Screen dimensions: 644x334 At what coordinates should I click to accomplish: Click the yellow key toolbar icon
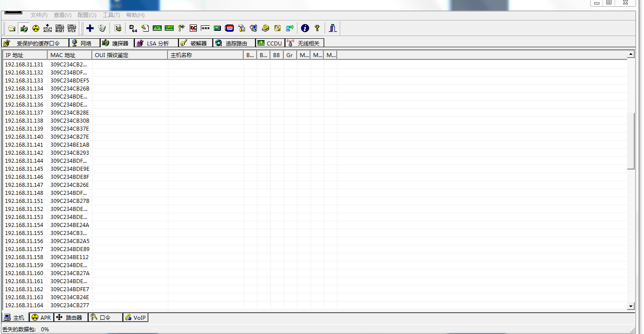click(277, 28)
